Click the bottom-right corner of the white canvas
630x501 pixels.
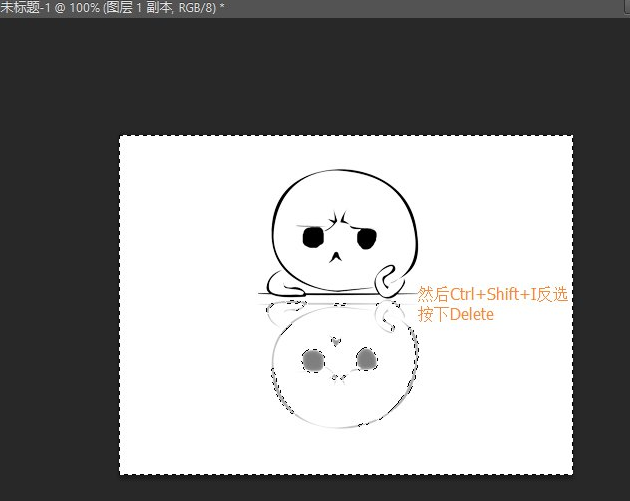[571, 473]
